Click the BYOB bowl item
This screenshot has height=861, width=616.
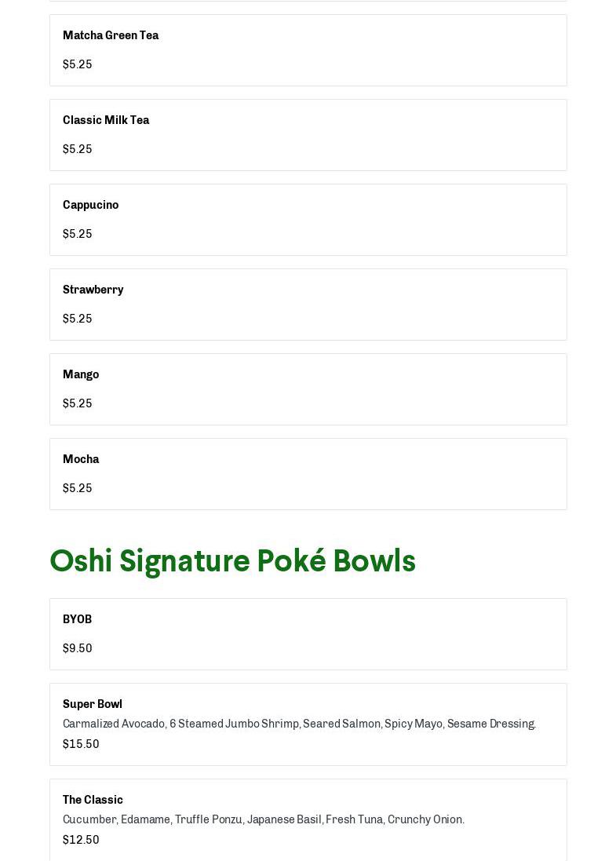point(308,634)
